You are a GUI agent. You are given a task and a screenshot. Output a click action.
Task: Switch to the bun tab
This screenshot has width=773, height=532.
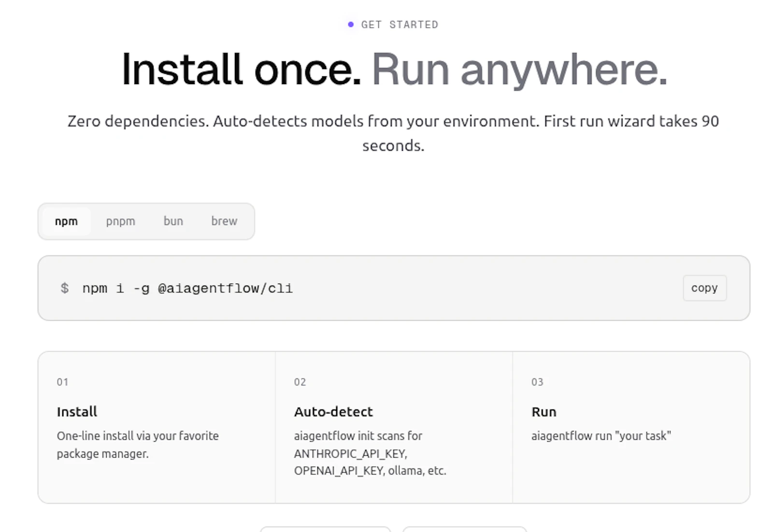click(x=173, y=221)
